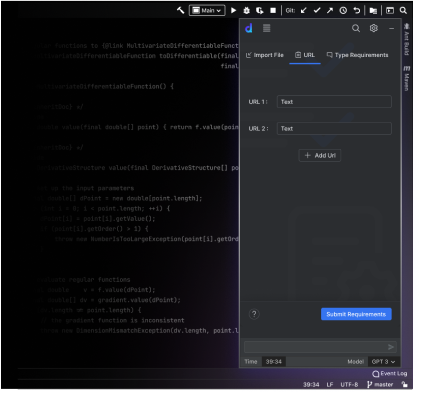The image size is (422, 395).
Task: Click the 'Model' label in panel footer
Action: (355, 362)
